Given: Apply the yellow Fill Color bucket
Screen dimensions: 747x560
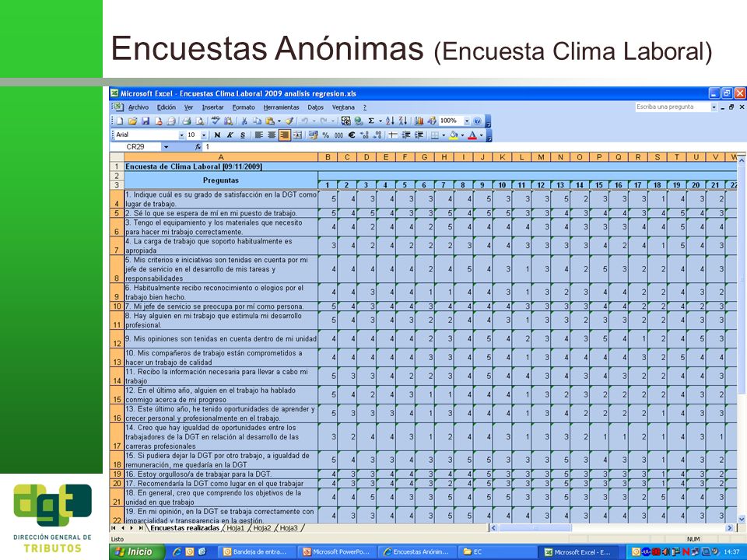Looking at the screenshot, I should [x=454, y=135].
